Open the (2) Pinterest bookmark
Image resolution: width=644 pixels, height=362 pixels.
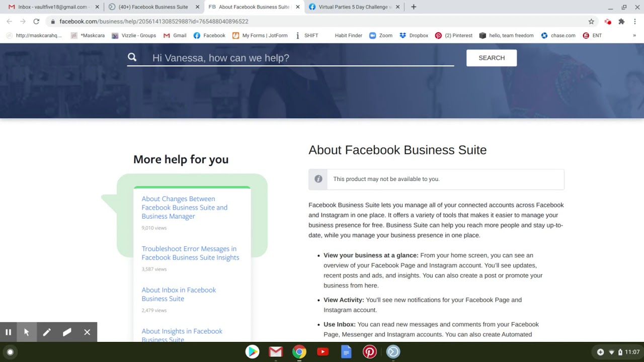click(454, 36)
